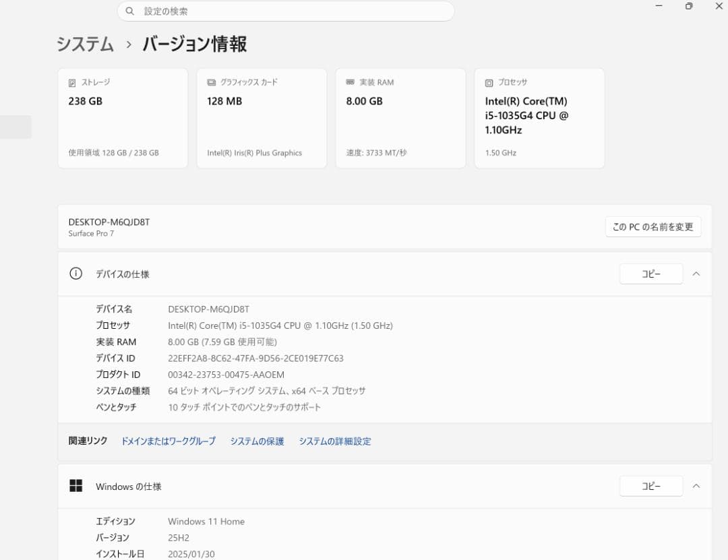Click 使用領域 128 GB / 238 GB text
Image resolution: width=728 pixels, height=560 pixels.
pyautogui.click(x=114, y=153)
